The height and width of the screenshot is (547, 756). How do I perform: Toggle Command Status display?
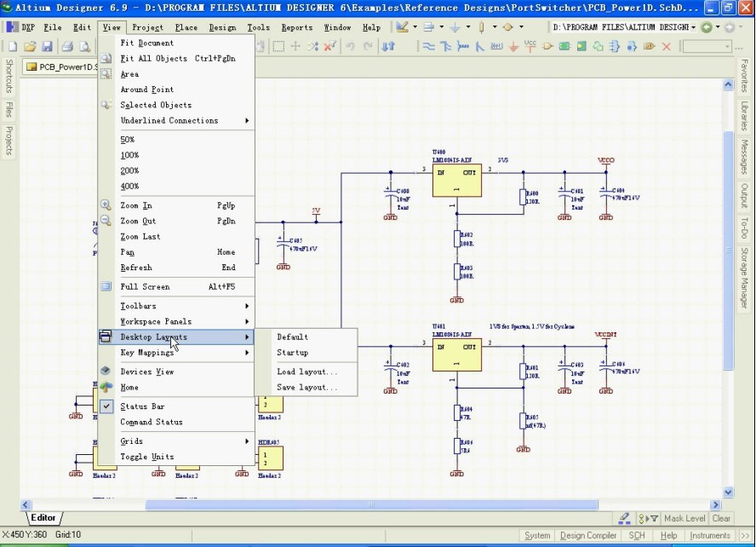click(x=176, y=422)
